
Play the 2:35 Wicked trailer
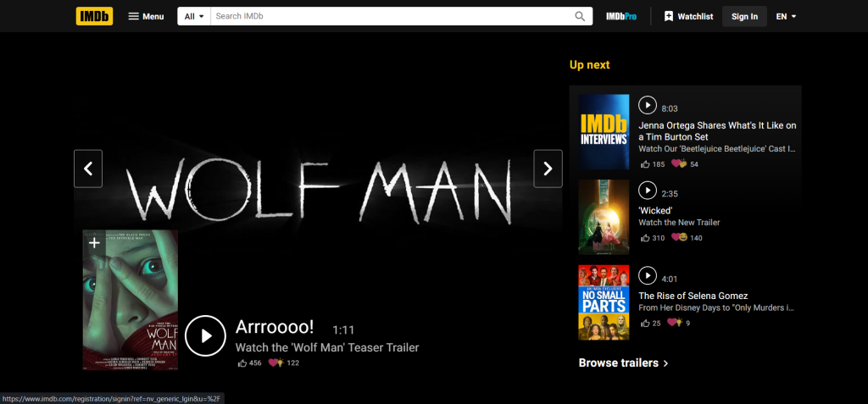(647, 191)
